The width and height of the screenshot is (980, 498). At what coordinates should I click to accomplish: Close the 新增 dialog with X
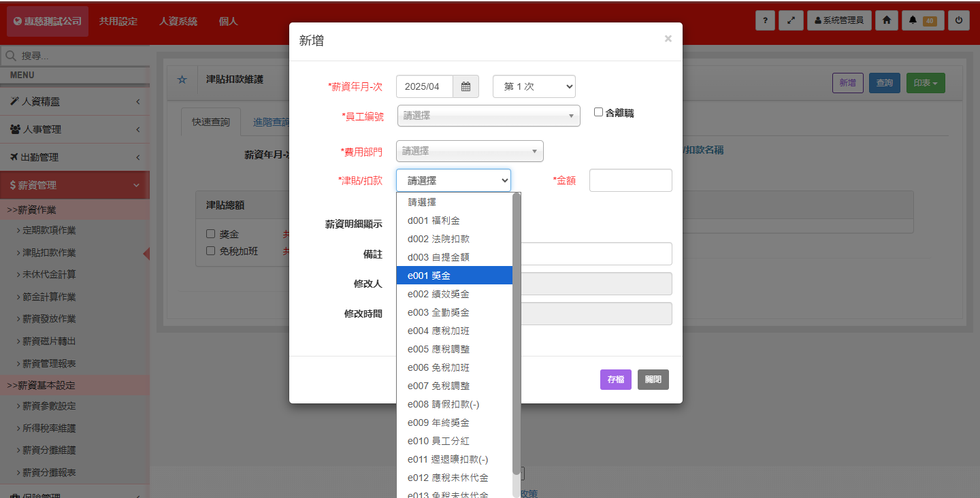click(668, 39)
